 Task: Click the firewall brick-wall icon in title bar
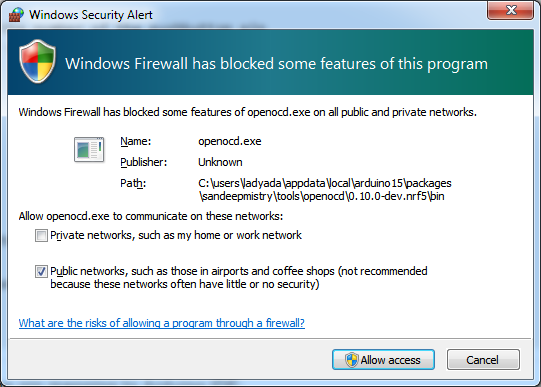point(16,14)
